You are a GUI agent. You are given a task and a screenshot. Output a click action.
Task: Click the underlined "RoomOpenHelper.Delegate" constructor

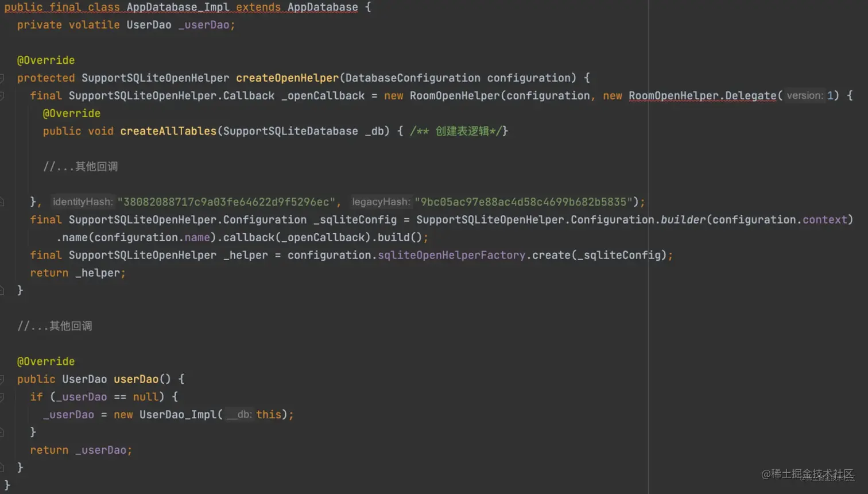pos(703,96)
